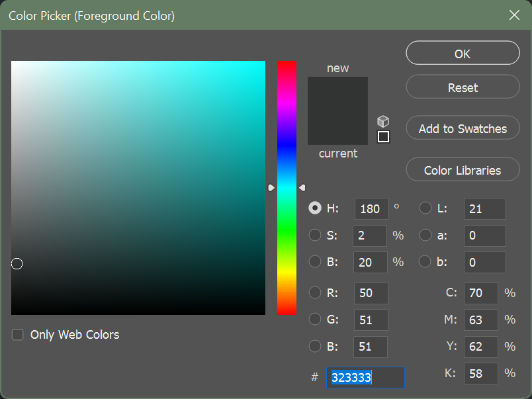532x399 pixels.
Task: Click Add to Swatches
Action: tap(462, 128)
